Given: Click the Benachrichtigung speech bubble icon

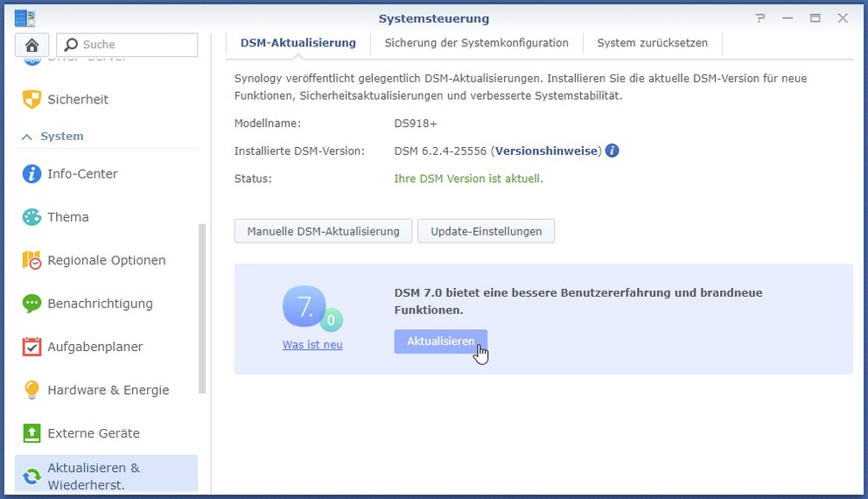Looking at the screenshot, I should click(x=31, y=304).
